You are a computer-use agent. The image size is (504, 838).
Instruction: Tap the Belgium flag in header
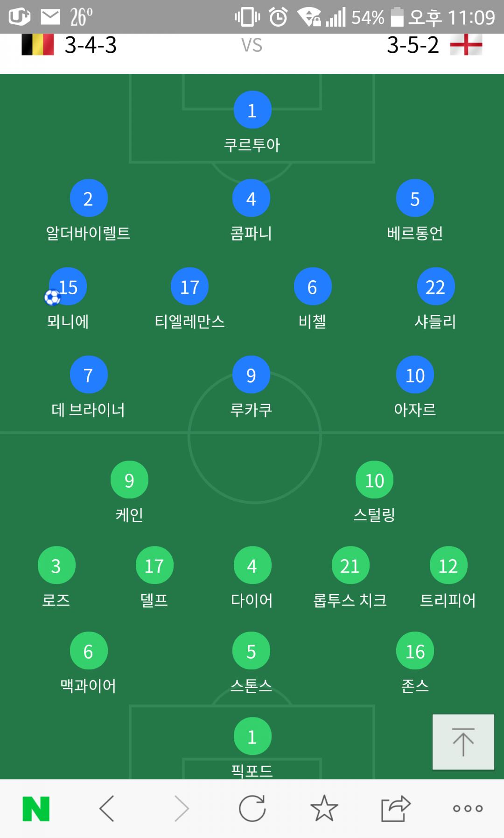pos(37,45)
